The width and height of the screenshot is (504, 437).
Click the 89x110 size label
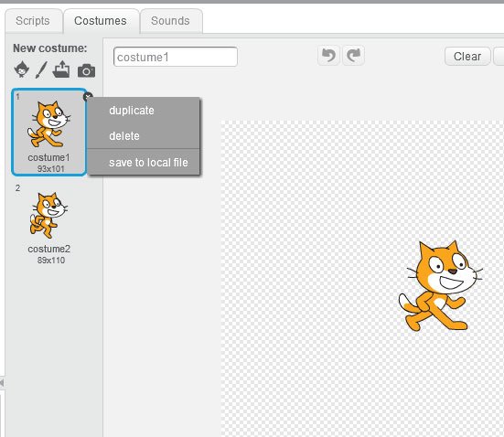click(51, 260)
